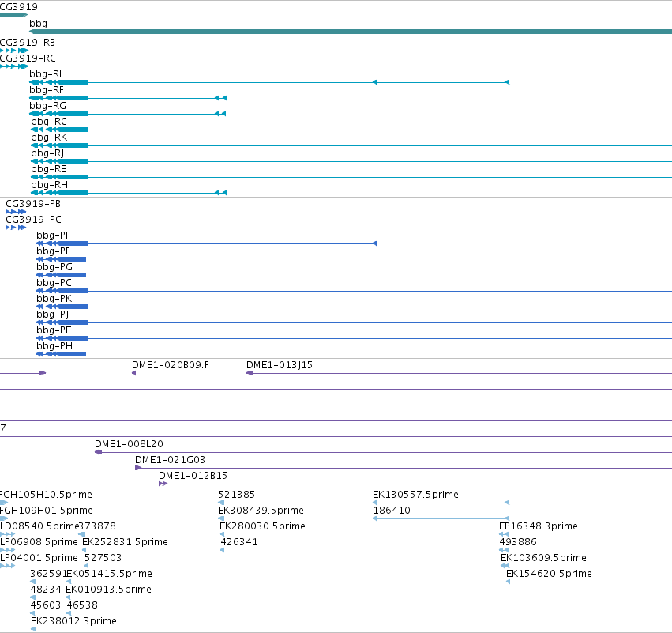The height and width of the screenshot is (633, 672).
Task: Click the CG3919-PB protein label
Action: pos(33,204)
